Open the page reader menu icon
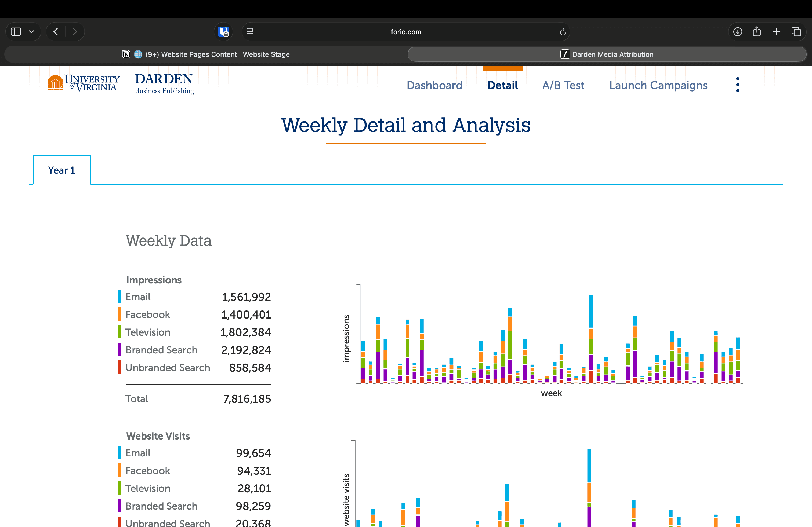The image size is (812, 527). pyautogui.click(x=250, y=32)
